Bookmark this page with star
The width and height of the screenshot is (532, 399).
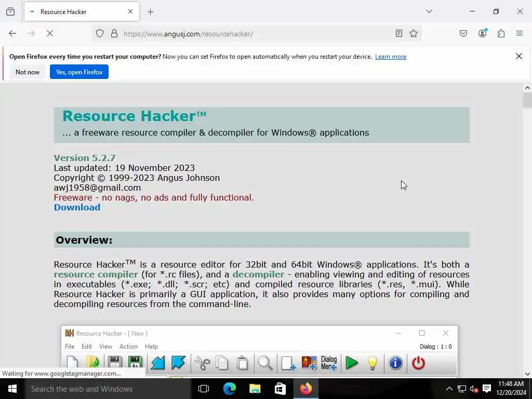pos(413,33)
